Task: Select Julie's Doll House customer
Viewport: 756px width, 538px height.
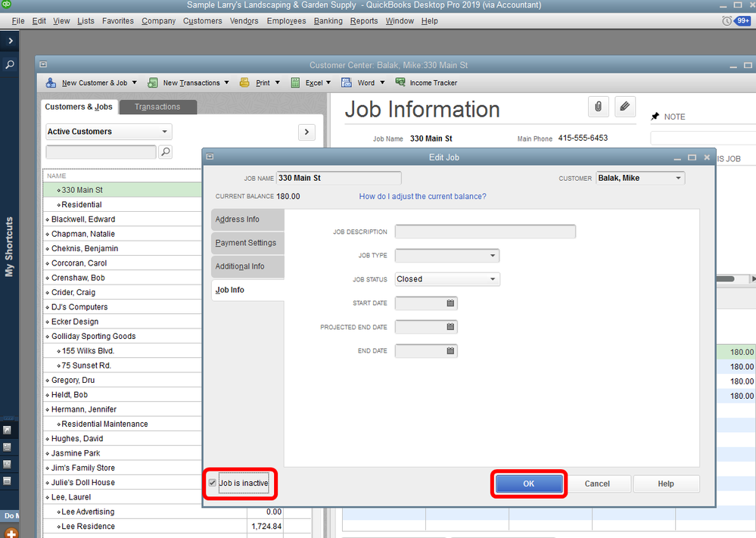Action: 122,483
